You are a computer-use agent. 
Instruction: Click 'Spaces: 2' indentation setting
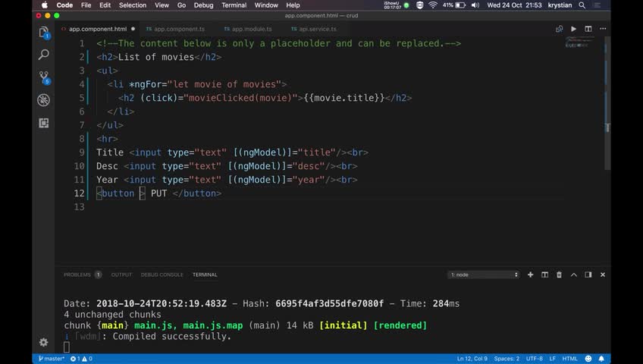pos(507,359)
